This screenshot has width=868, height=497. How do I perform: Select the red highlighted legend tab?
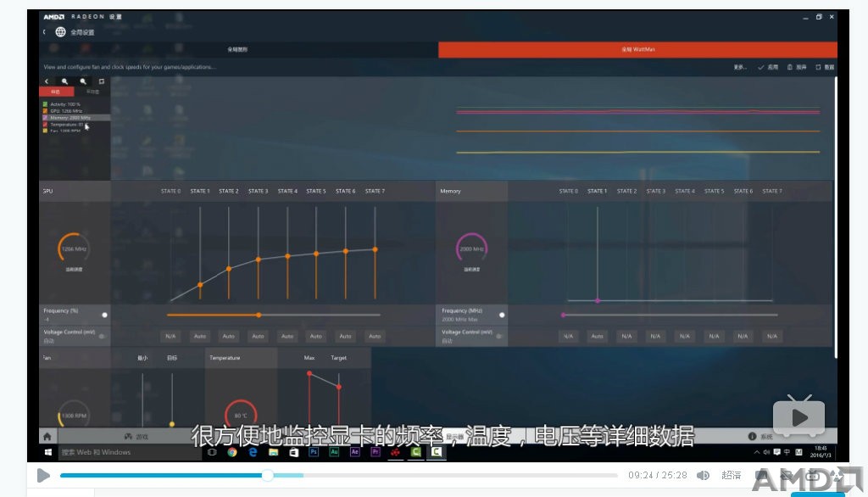pyautogui.click(x=56, y=92)
